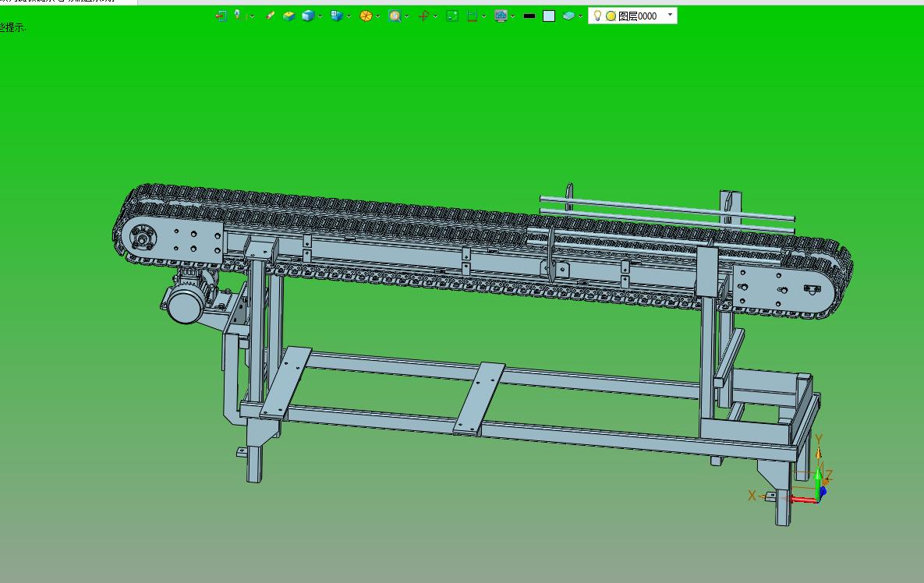Screen dimensions: 924x583
Task: Expand the shaded cube display dropdown
Action: [320, 16]
